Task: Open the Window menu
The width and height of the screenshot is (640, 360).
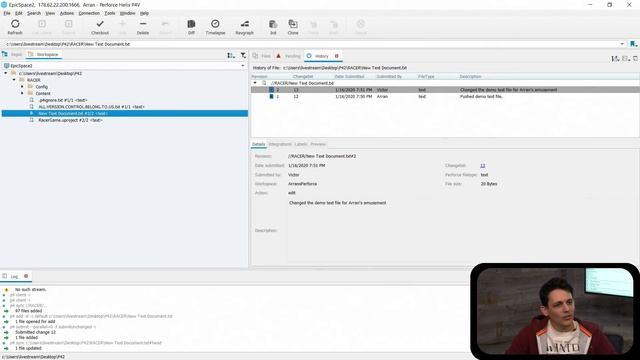Action: point(127,13)
